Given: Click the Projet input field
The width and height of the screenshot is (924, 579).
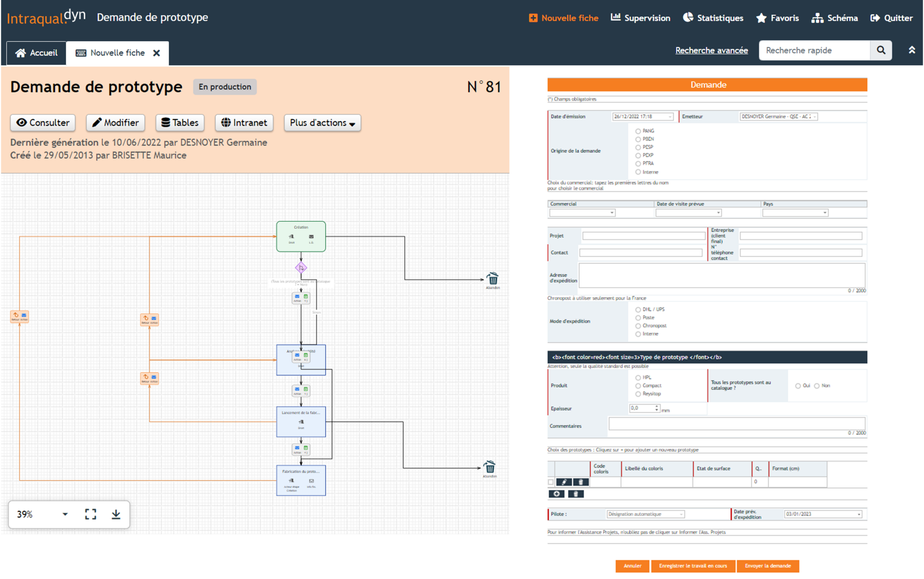Looking at the screenshot, I should tap(644, 236).
